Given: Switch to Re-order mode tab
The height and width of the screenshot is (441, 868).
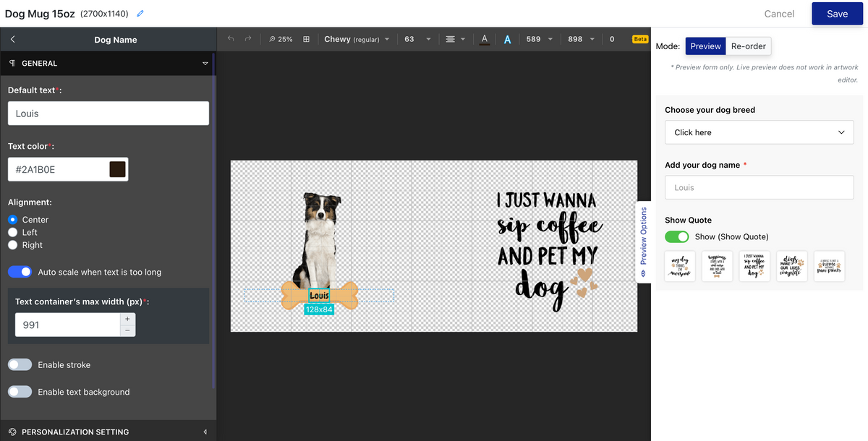Looking at the screenshot, I should (x=748, y=46).
